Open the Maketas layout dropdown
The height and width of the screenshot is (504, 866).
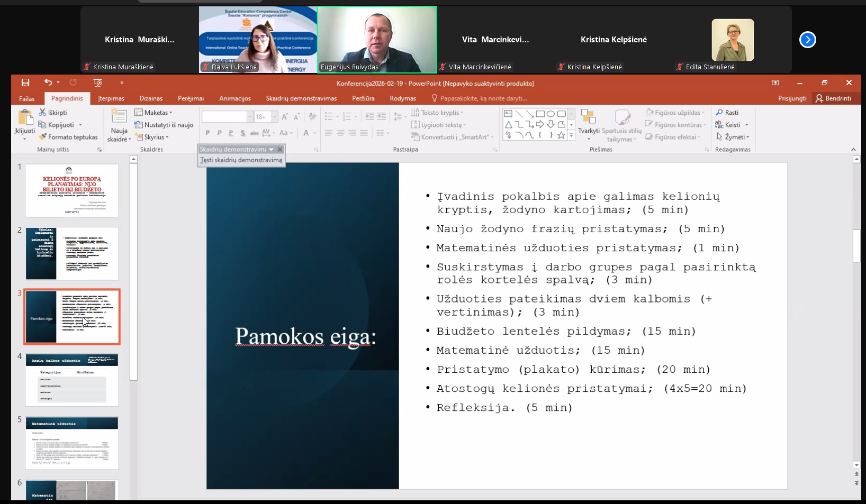pos(154,113)
